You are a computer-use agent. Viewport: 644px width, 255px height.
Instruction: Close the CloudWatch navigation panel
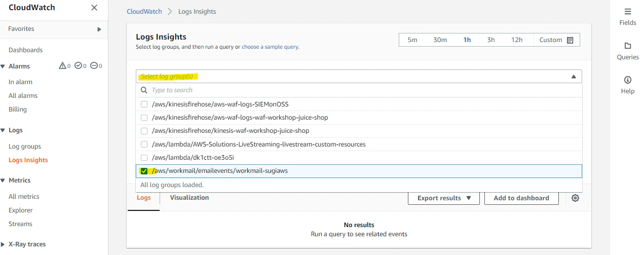point(94,8)
